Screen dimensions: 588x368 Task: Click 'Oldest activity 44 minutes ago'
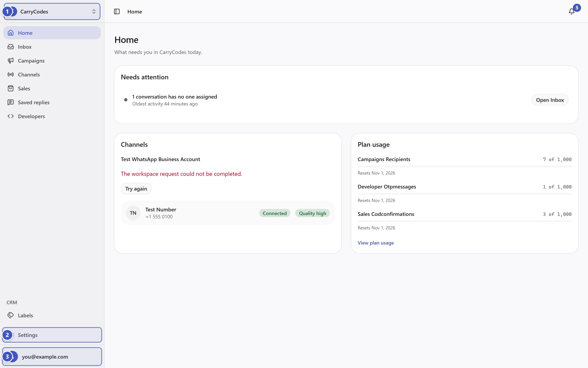[165, 104]
